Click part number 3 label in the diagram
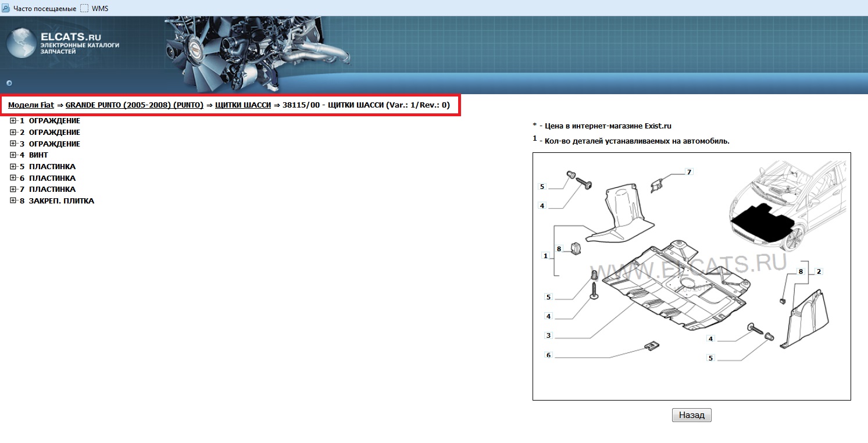Viewport: 868px width, 443px height. (x=548, y=335)
